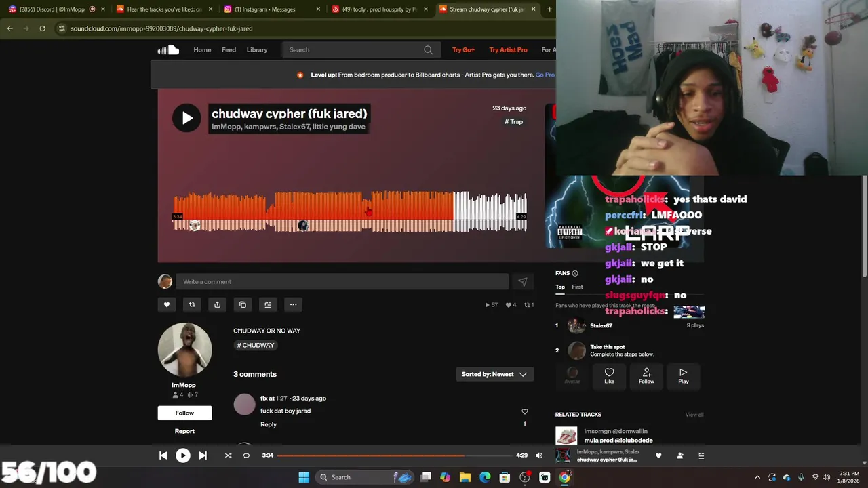868x488 pixels.
Task: Open a new browser tab
Action: [x=548, y=9]
